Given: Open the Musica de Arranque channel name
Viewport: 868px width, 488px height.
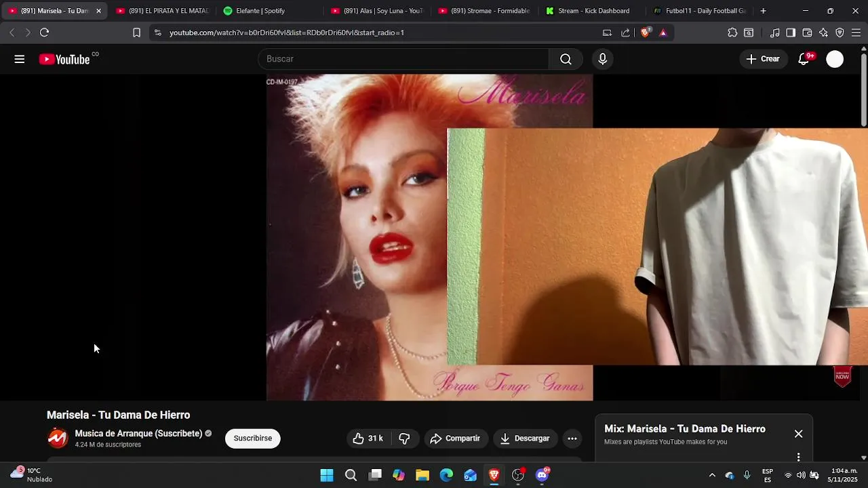Looking at the screenshot, I should [x=138, y=434].
